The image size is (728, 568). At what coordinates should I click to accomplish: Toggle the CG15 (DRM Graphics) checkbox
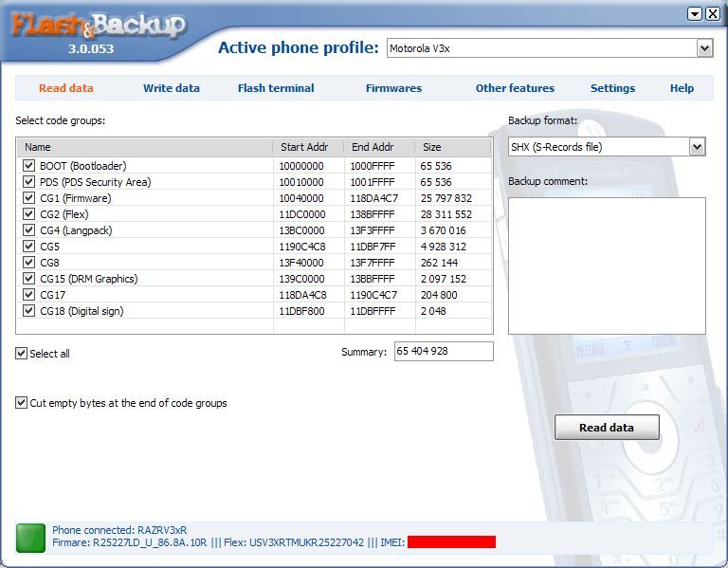click(x=28, y=279)
